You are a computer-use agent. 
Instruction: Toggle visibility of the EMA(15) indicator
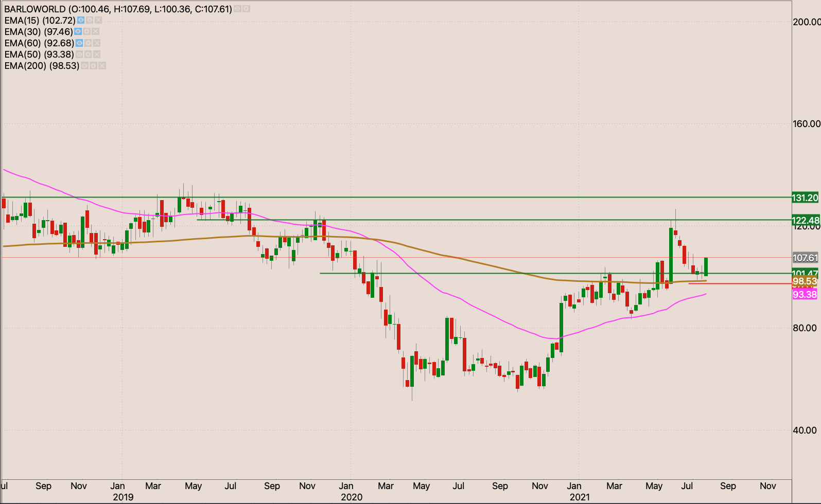(x=81, y=21)
